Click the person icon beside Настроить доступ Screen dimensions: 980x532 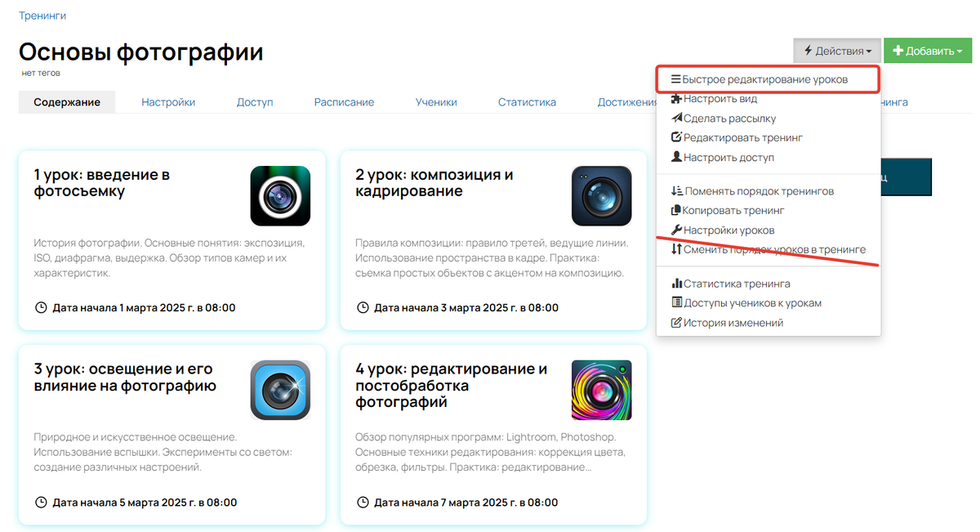tap(676, 158)
